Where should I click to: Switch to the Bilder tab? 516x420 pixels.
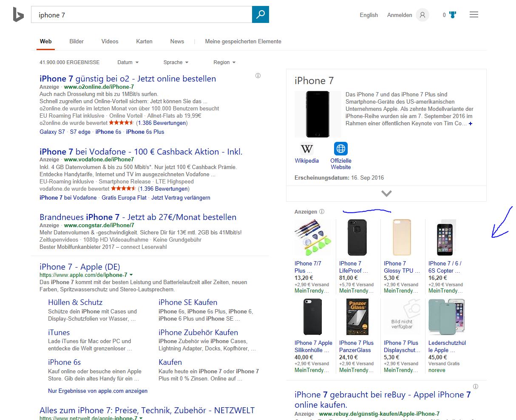click(x=77, y=41)
